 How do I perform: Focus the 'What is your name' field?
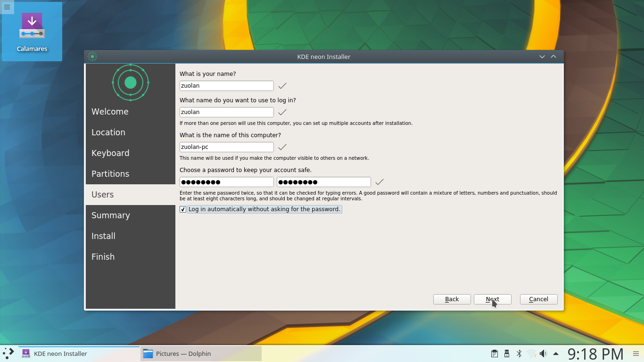[x=227, y=86]
